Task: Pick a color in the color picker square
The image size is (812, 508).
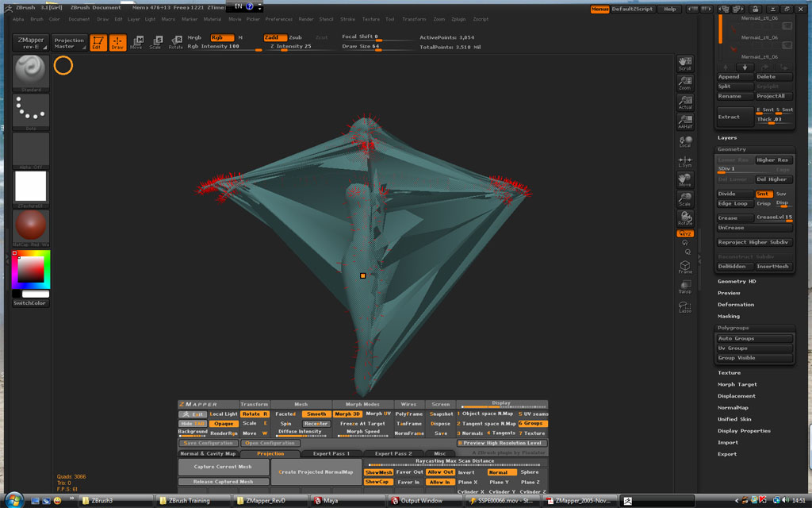Action: pyautogui.click(x=31, y=269)
